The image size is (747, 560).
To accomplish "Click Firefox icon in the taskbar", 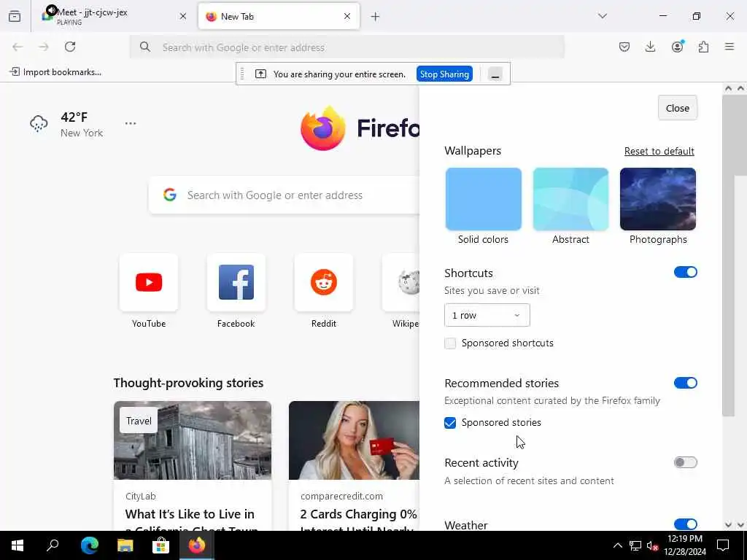I will point(197,545).
